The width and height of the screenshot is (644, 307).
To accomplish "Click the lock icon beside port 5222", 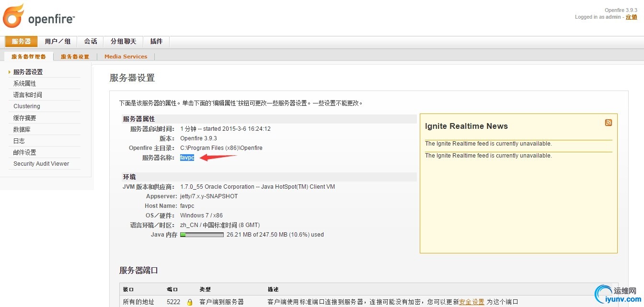I will [x=190, y=302].
